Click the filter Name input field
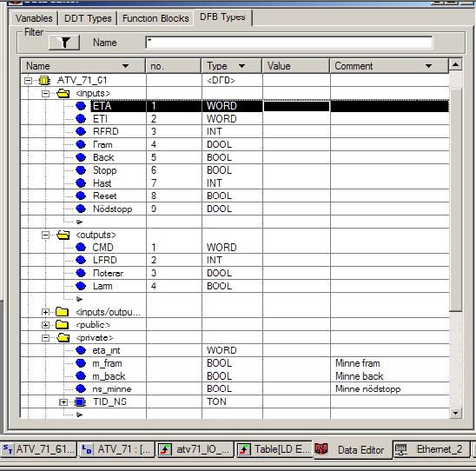The height and width of the screenshot is (471, 476). [289, 43]
